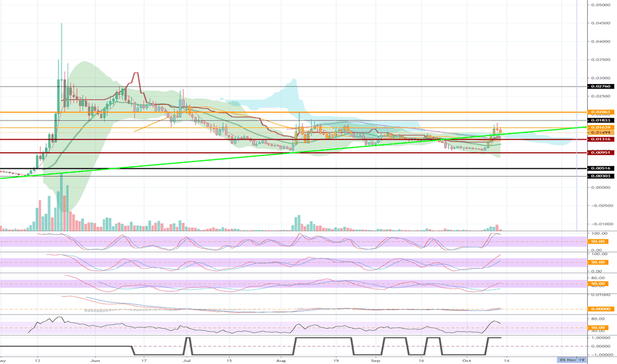
Task: Select the dark red 0.01316 price label
Action: [x=600, y=139]
